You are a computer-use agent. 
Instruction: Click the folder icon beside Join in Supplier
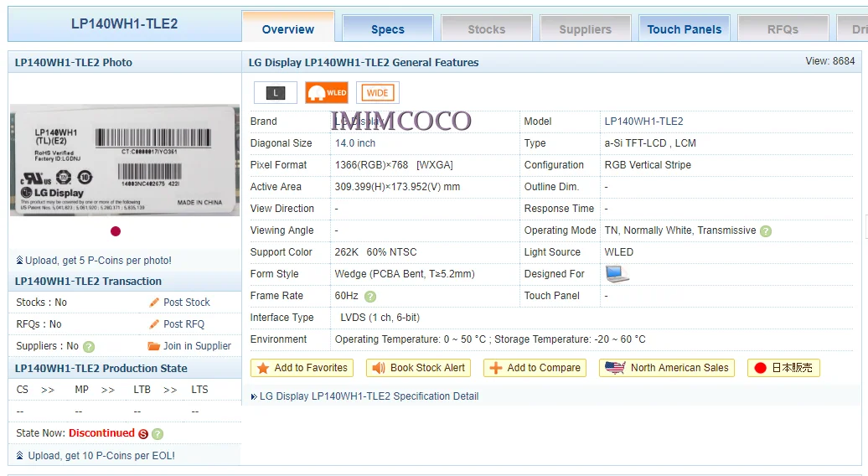[x=154, y=346]
